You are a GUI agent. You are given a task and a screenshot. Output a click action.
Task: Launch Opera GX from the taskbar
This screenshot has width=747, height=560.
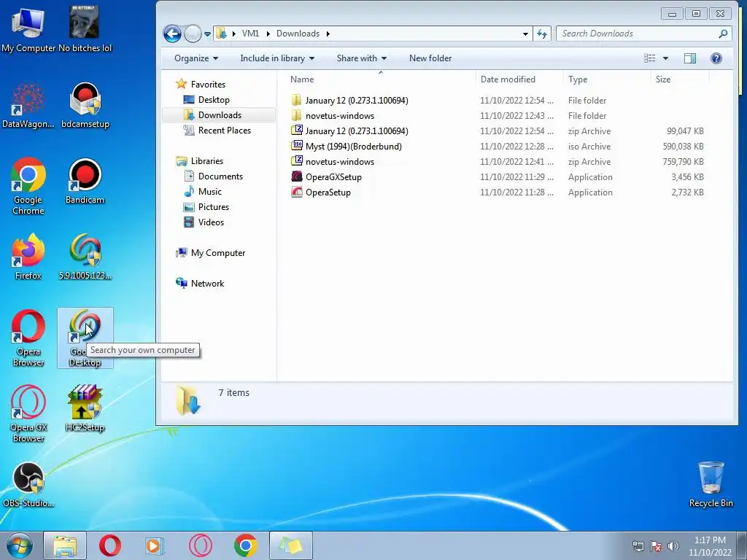click(x=201, y=545)
